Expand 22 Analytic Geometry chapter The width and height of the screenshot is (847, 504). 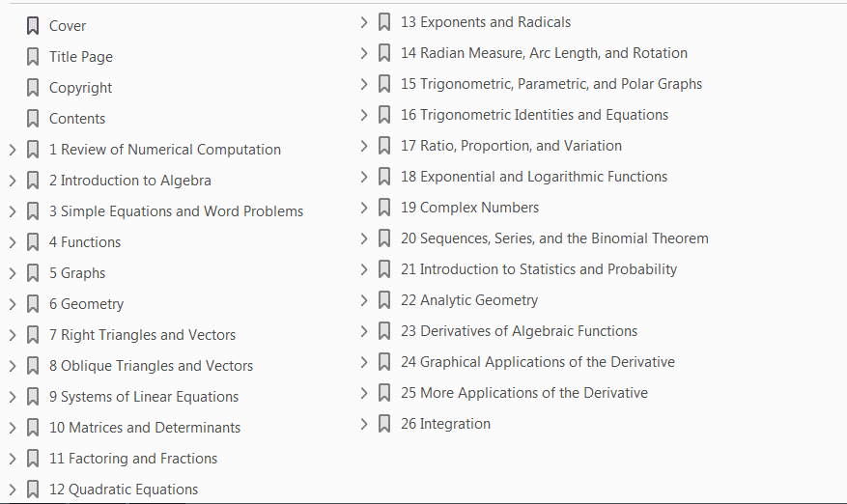pyautogui.click(x=363, y=300)
